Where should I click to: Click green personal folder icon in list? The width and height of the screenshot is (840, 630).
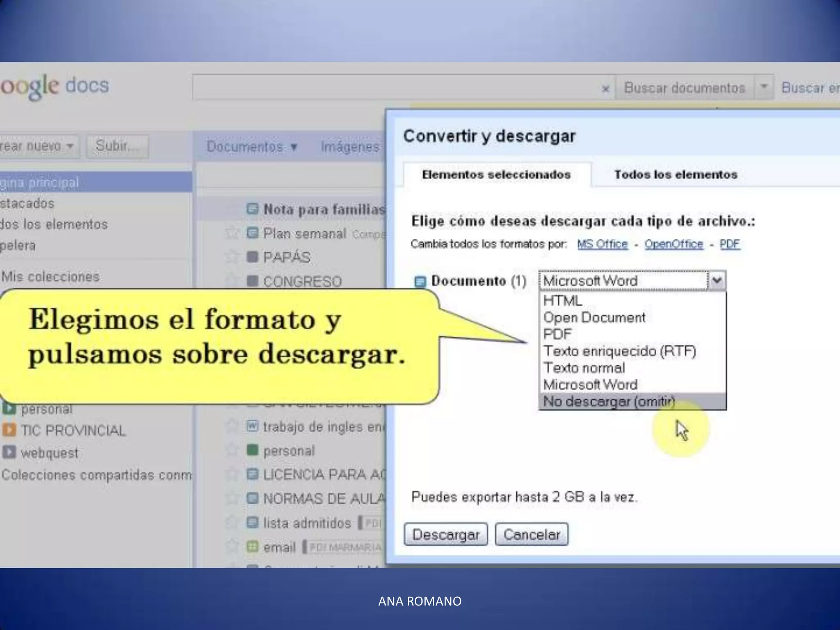tap(253, 450)
